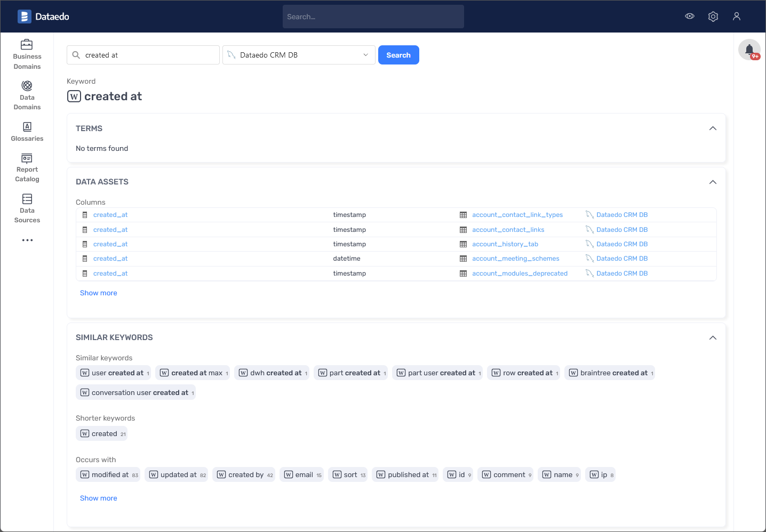Open created_at column of account_history_tab
766x532 pixels.
[110, 244]
